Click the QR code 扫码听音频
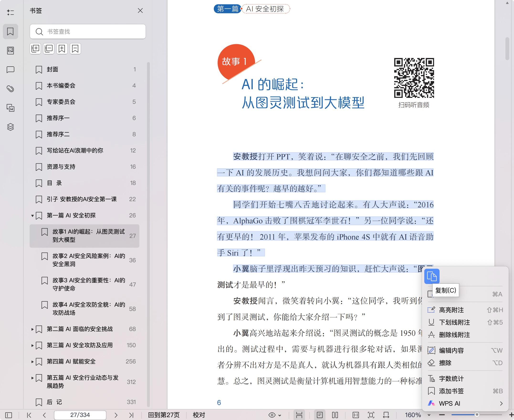Image resolution: width=514 pixels, height=420 pixels. click(x=414, y=78)
